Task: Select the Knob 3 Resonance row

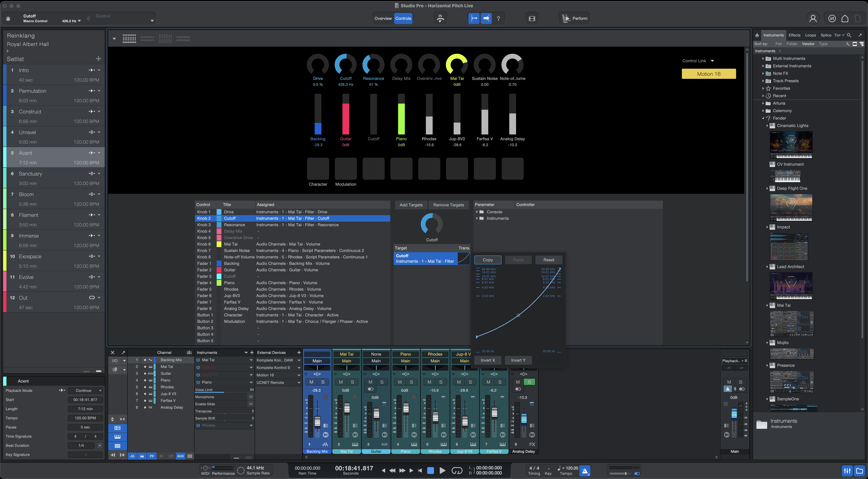Action: click(292, 225)
